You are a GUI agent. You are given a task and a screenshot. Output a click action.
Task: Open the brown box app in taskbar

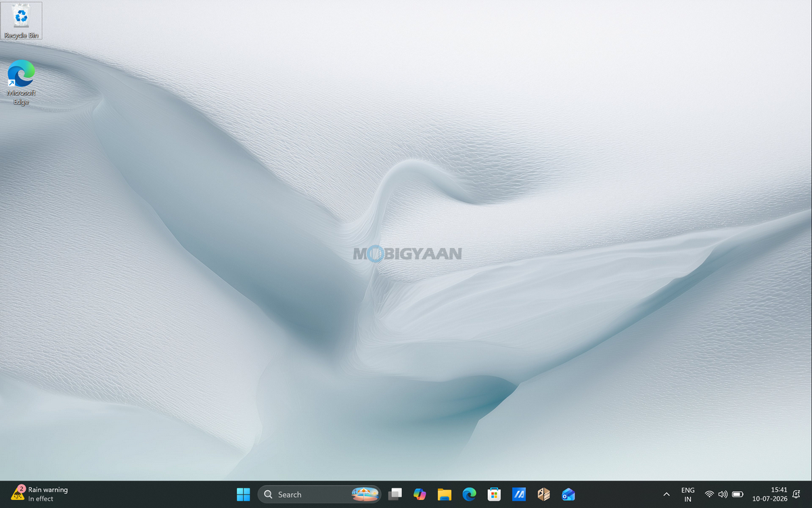point(543,494)
